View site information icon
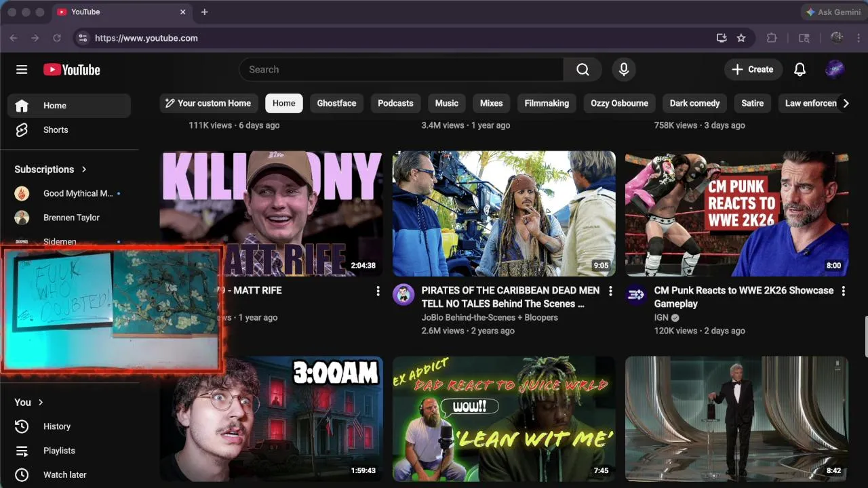The height and width of the screenshot is (488, 868). [82, 38]
